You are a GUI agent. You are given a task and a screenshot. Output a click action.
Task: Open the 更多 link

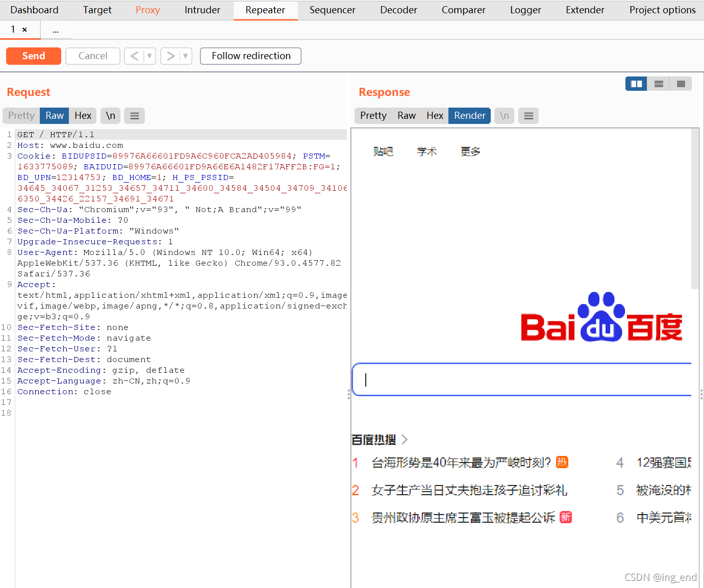point(470,151)
